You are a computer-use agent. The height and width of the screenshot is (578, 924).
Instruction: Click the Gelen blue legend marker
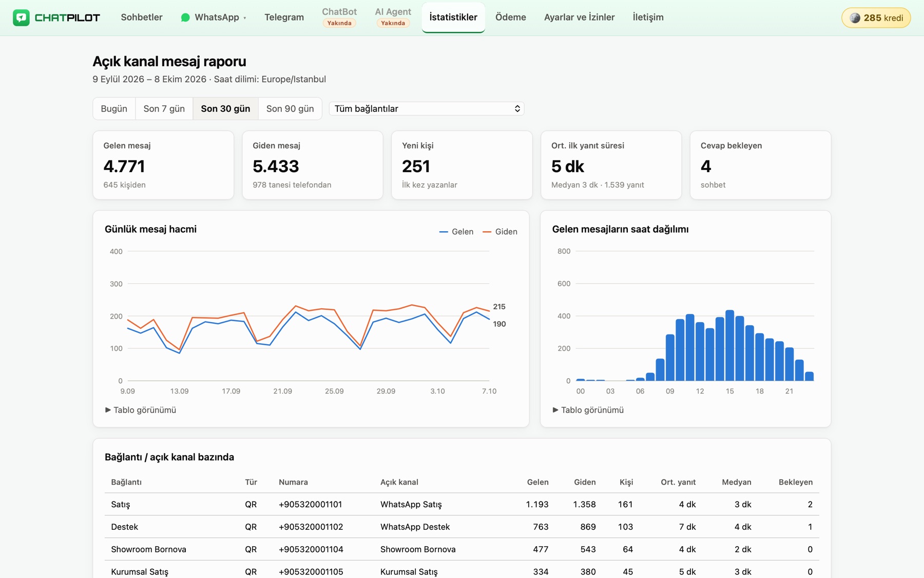444,232
